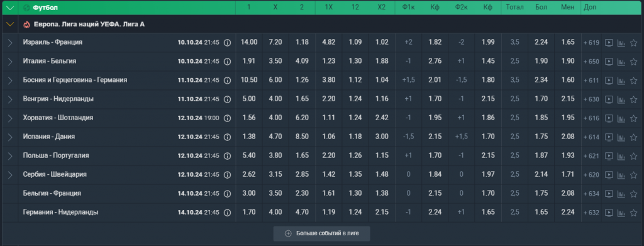Click the Ф1к column header
Screen dimensions: 644x246
point(408,8)
